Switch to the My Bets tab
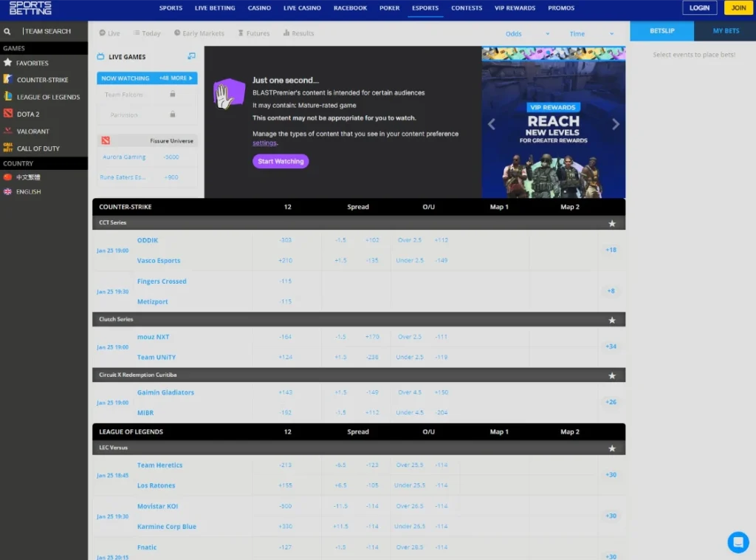756x560 pixels. coord(725,31)
